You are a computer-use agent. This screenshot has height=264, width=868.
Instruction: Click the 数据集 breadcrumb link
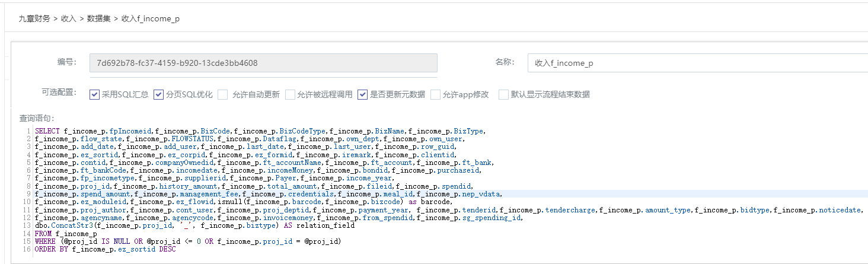[98, 19]
